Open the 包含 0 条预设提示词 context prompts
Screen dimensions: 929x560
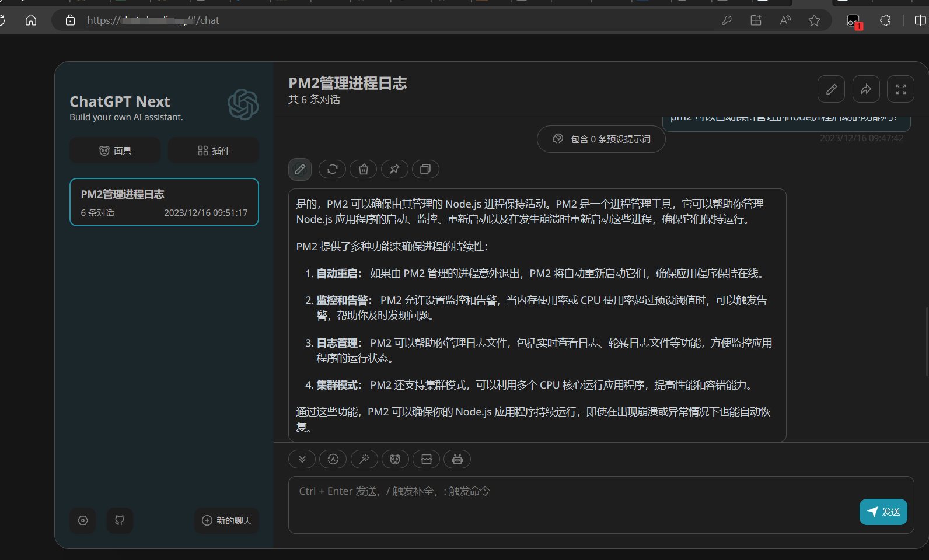pos(601,139)
